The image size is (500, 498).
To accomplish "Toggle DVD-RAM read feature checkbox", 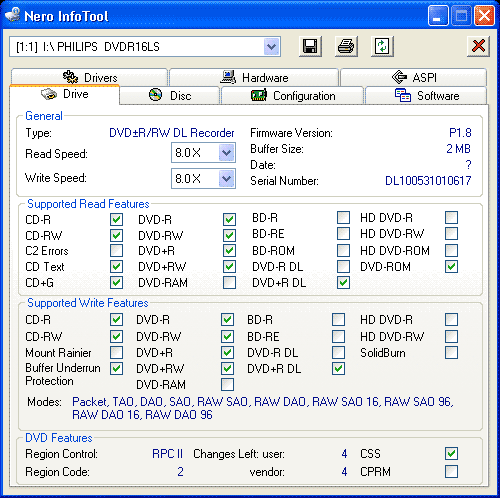I will 229,282.
